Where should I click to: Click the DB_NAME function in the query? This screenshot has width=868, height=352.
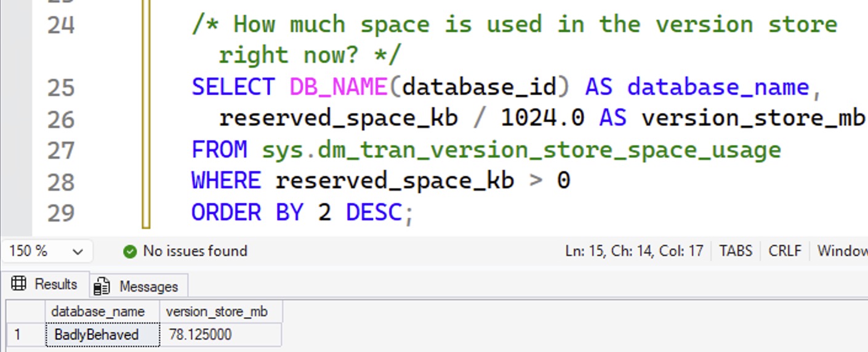point(338,87)
